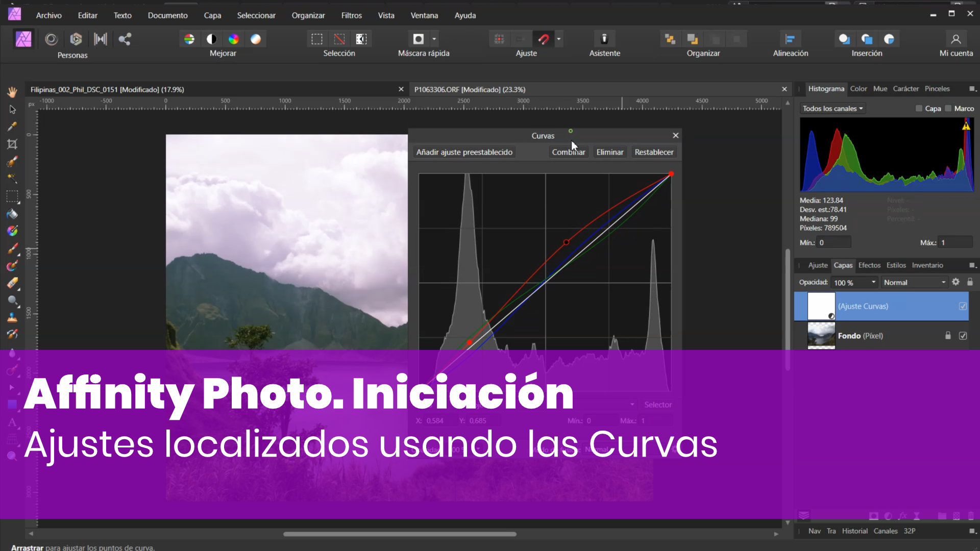
Task: Apply Auto Contrast enhancement icon
Action: point(211,39)
